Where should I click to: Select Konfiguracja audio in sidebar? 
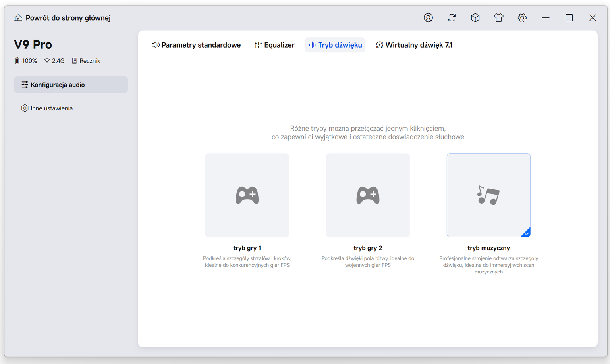[x=71, y=85]
